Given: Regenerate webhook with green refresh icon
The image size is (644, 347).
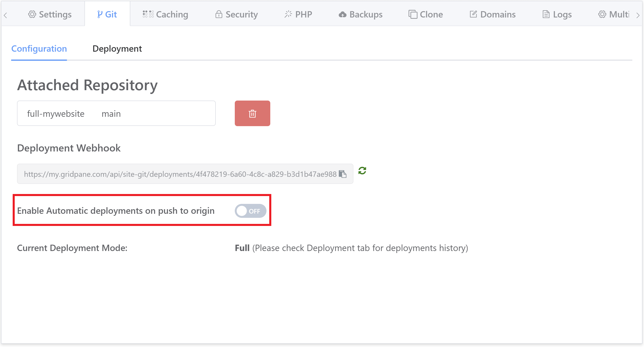Looking at the screenshot, I should [362, 171].
